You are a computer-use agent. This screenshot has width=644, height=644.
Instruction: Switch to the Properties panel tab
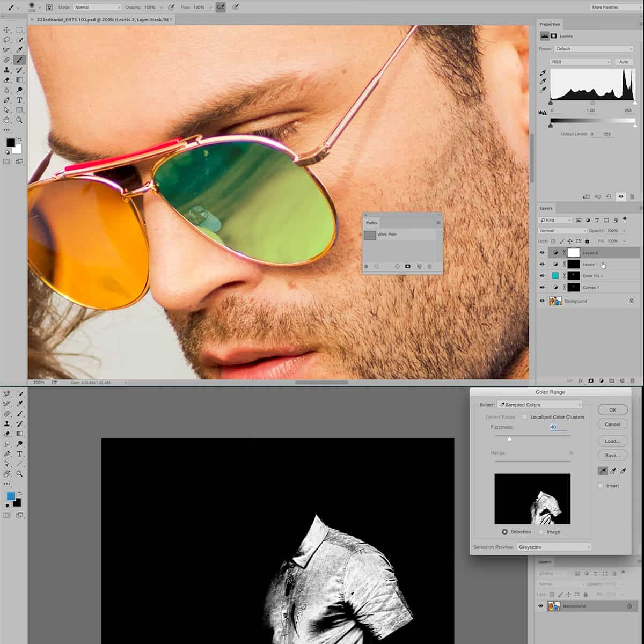tap(550, 24)
